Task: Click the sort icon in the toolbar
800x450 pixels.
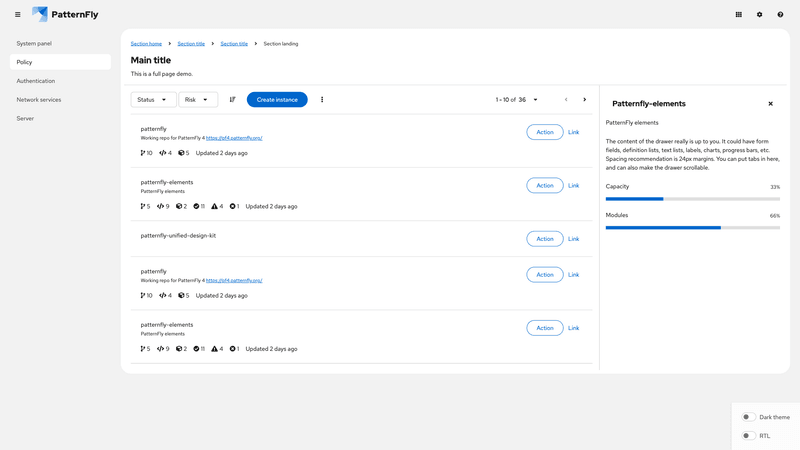Action: click(x=232, y=99)
